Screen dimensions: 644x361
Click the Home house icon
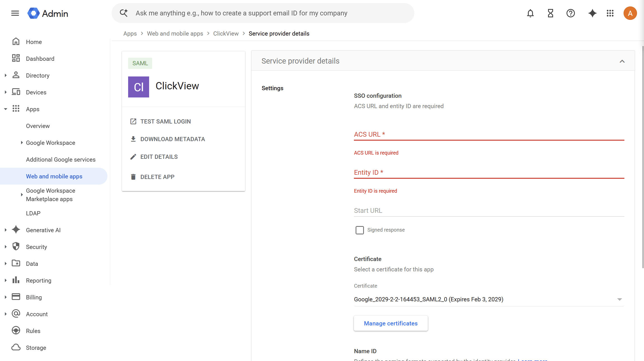pyautogui.click(x=16, y=41)
